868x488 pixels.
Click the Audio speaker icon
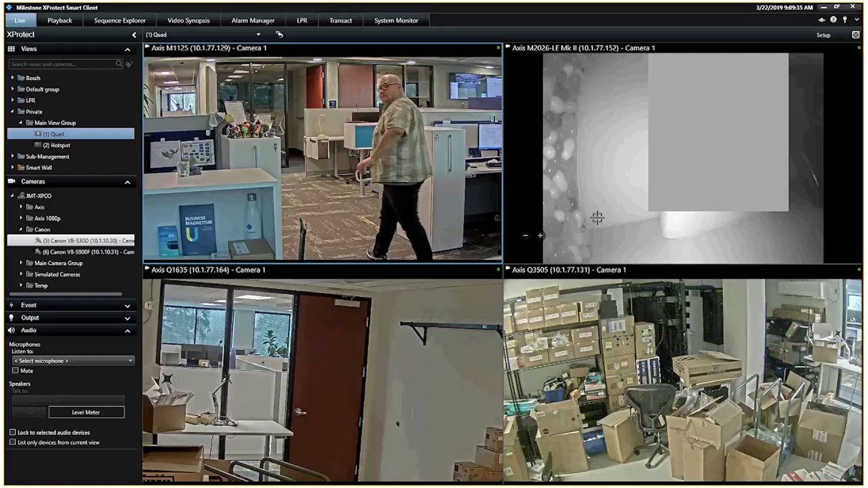click(x=12, y=330)
